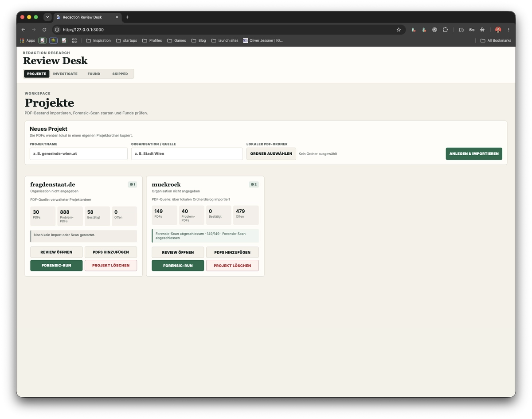Open the Oliver Jessner bookmark
The height and width of the screenshot is (419, 532).
pyautogui.click(x=263, y=40)
